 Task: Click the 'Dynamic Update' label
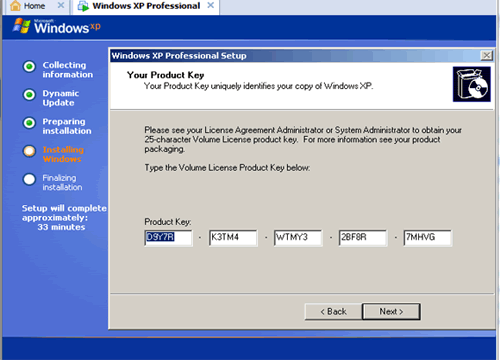click(x=60, y=98)
